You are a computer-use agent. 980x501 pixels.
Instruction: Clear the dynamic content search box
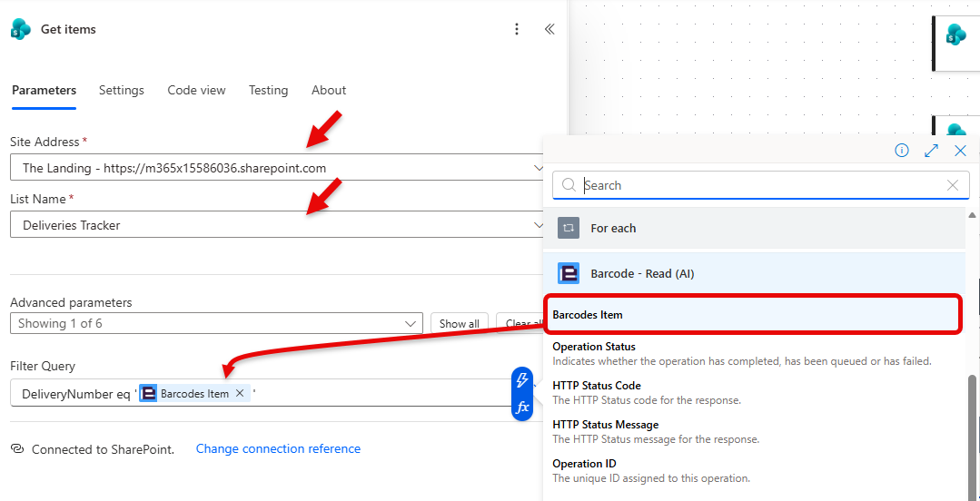pos(953,185)
